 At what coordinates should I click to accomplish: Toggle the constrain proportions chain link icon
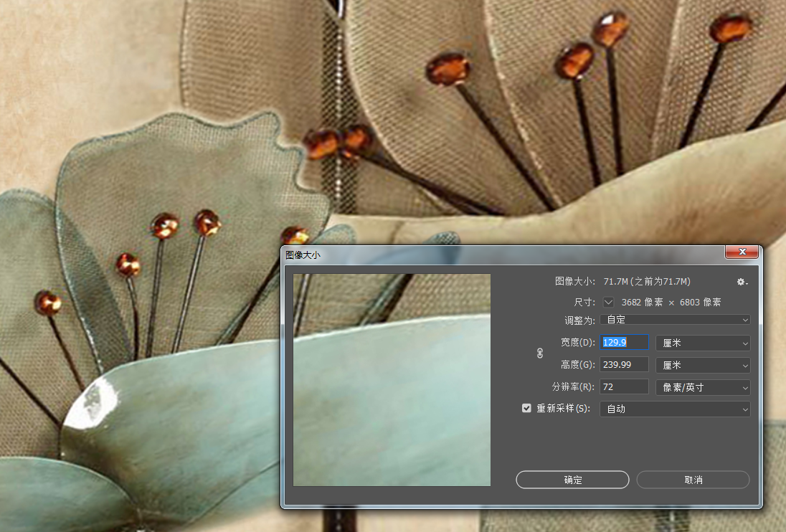point(540,353)
